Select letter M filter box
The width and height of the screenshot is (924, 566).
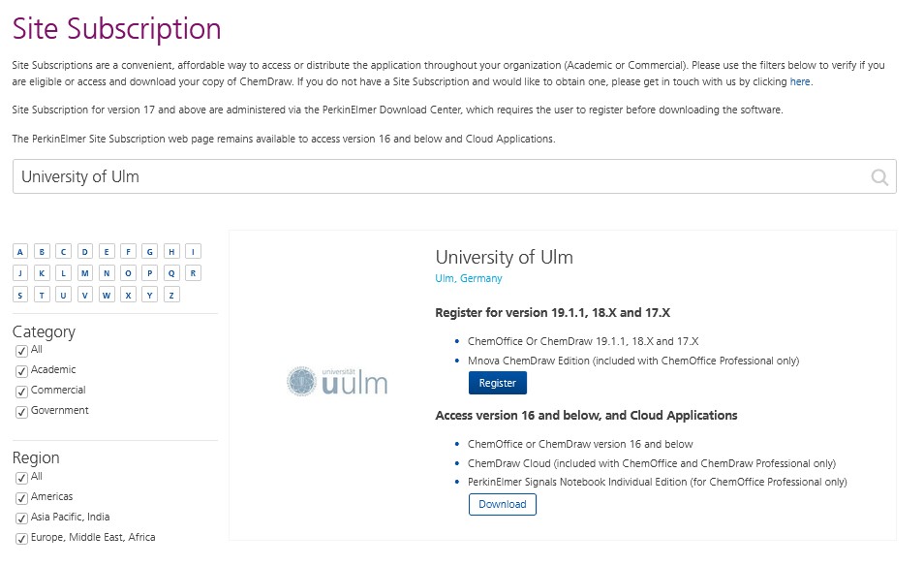[x=85, y=273]
